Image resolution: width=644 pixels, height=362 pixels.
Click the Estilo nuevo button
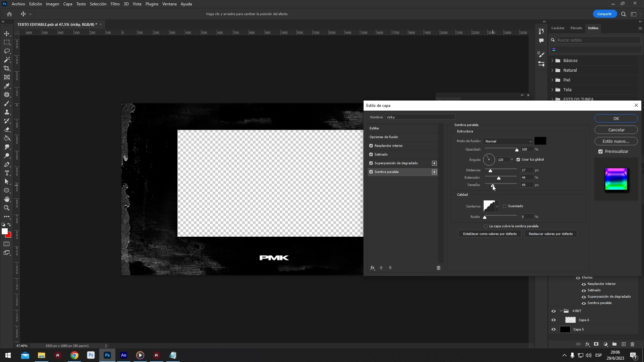click(x=616, y=141)
